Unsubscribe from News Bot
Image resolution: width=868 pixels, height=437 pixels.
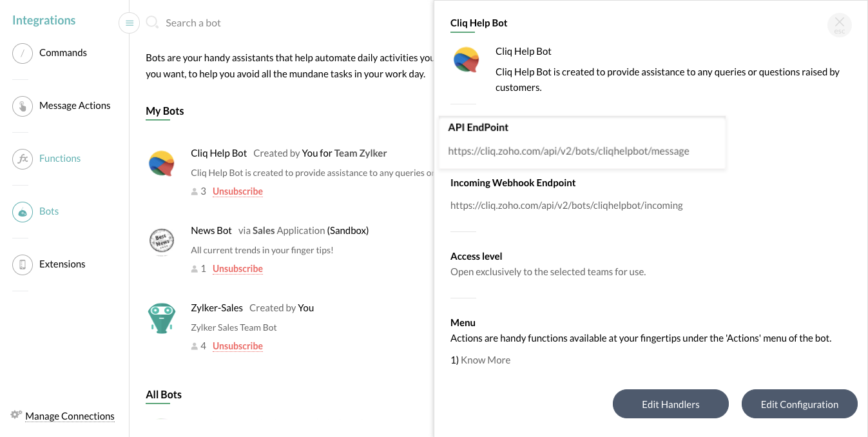(238, 269)
